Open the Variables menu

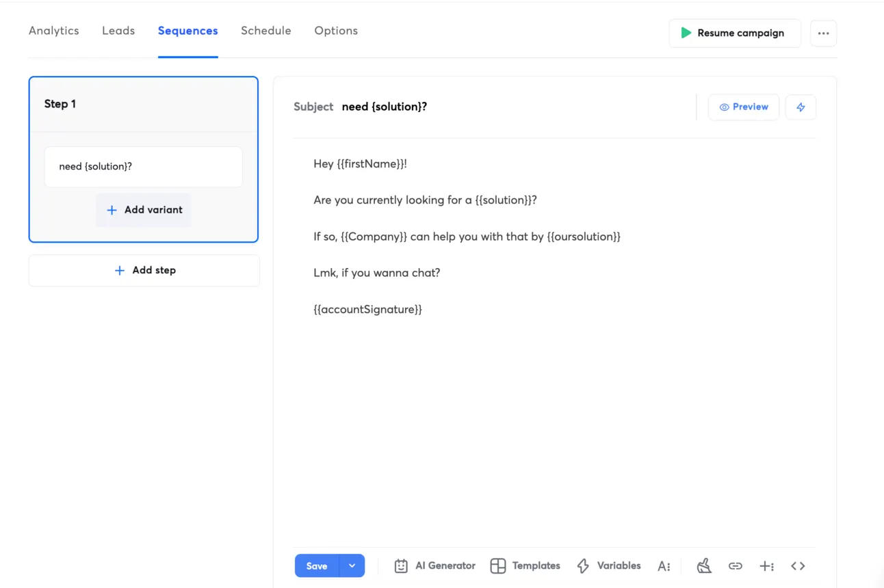(609, 566)
